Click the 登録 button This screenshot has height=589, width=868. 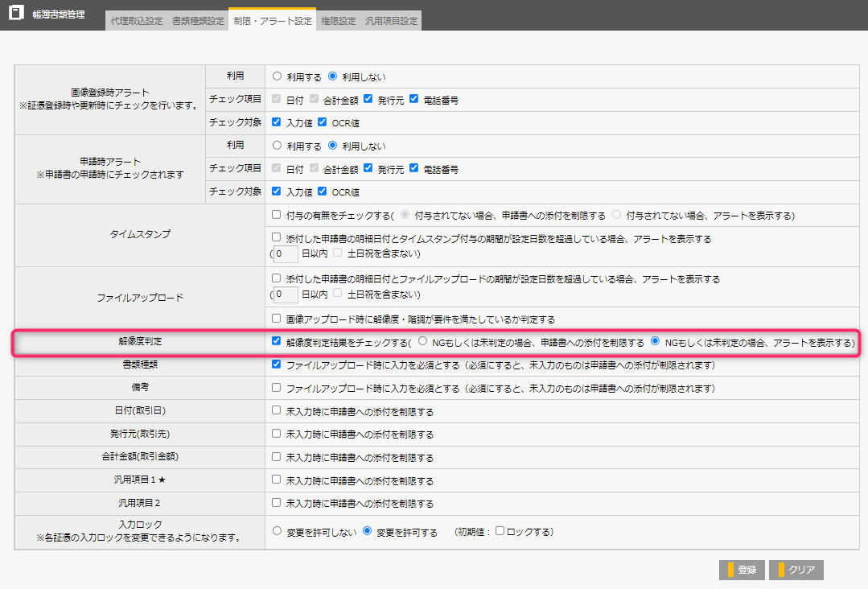pos(742,570)
